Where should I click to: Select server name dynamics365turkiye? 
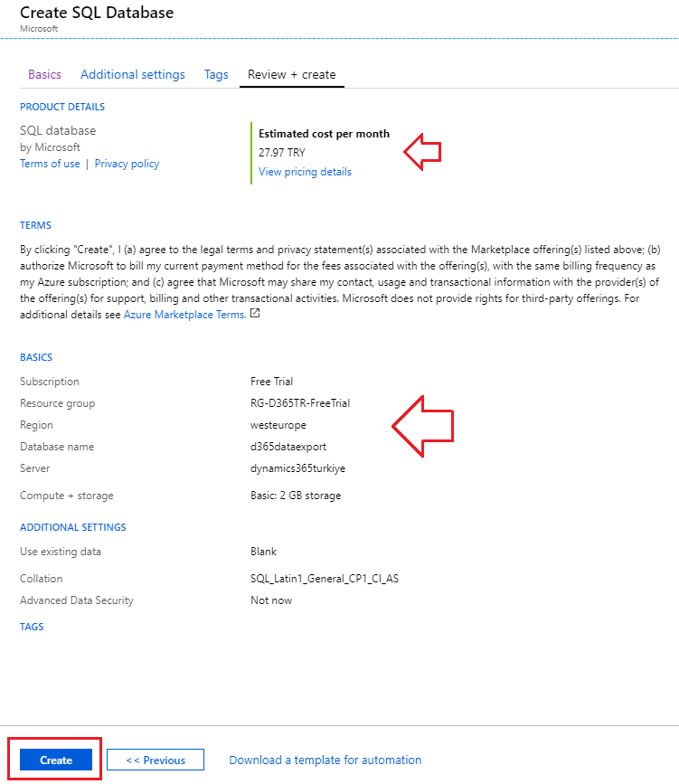click(297, 468)
